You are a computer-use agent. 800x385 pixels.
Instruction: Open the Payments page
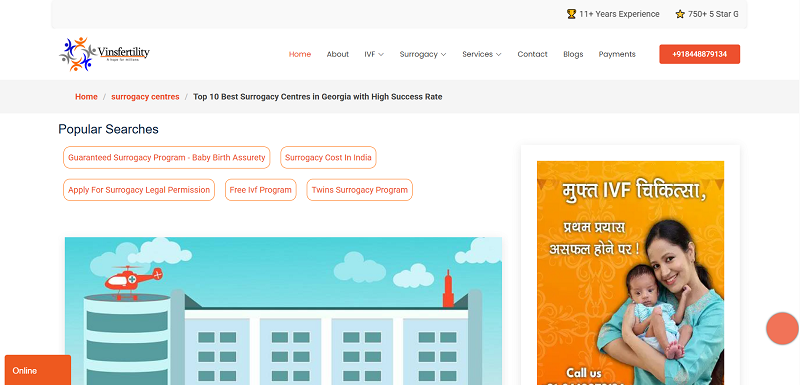tap(617, 54)
